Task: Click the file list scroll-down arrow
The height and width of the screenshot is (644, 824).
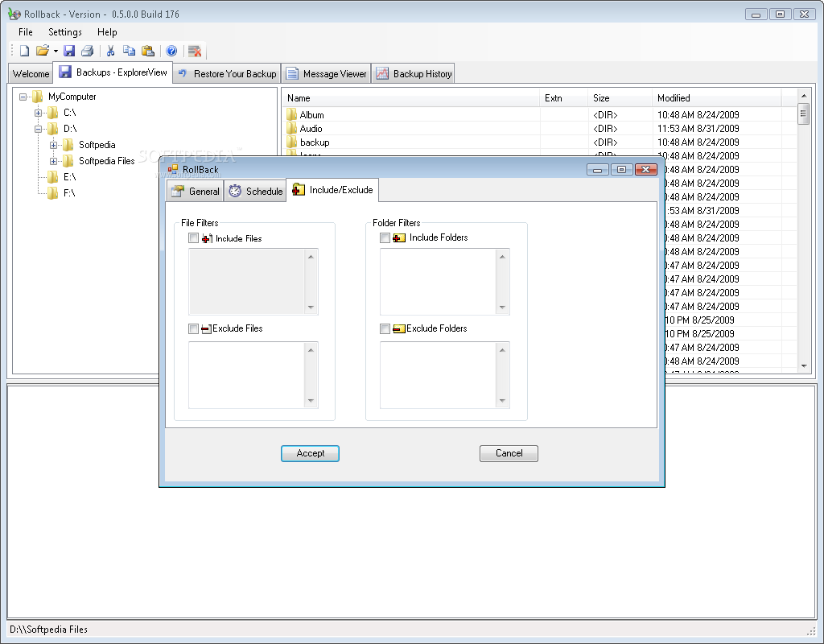Action: 804,366
